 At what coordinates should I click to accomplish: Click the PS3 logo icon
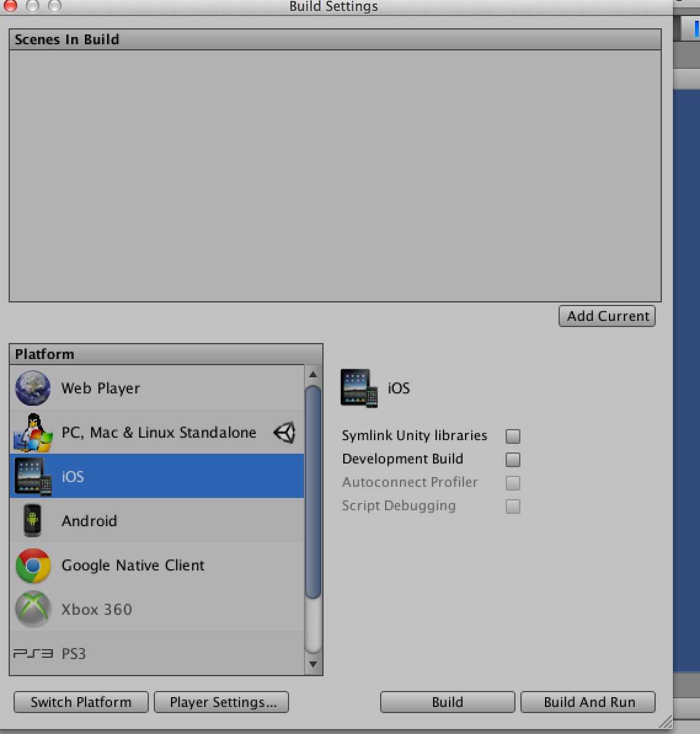pos(33,653)
